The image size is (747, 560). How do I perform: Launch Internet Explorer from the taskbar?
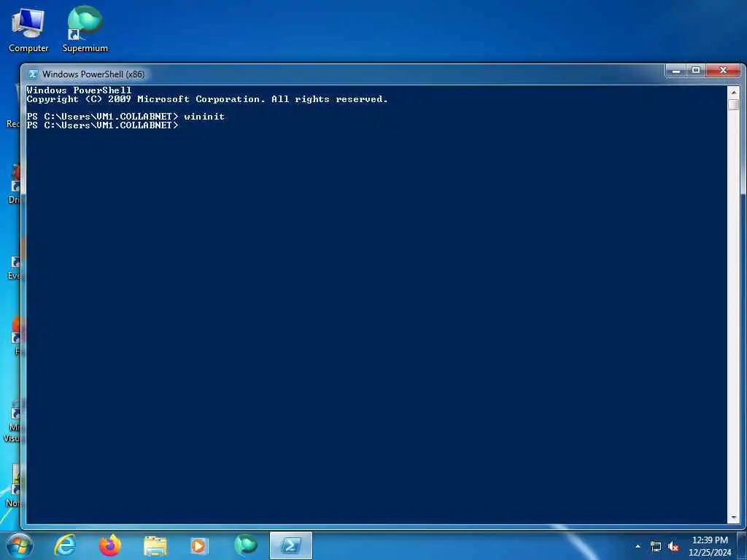(x=65, y=545)
